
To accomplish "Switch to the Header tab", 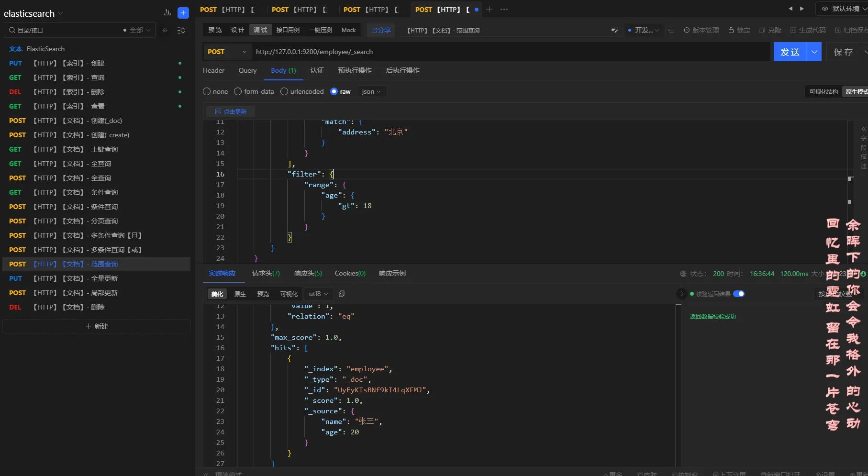I will point(213,70).
